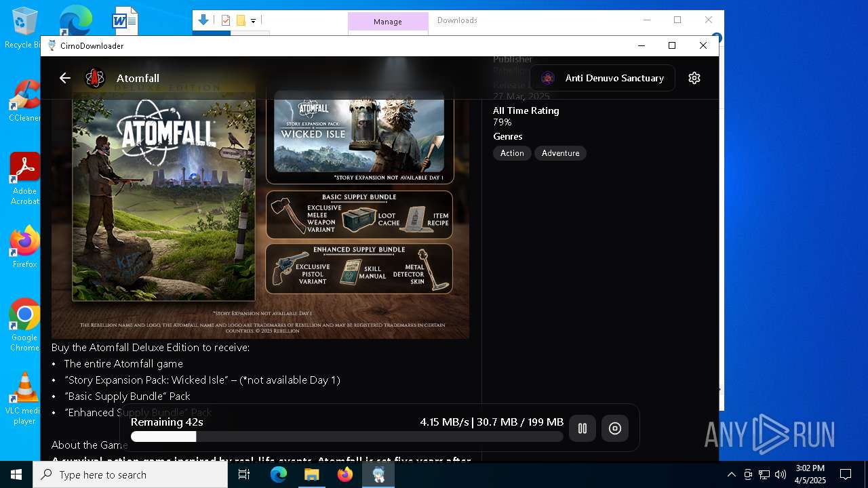Viewport: 868px width, 488px height.
Task: Open settings with the gear icon
Action: [x=694, y=78]
